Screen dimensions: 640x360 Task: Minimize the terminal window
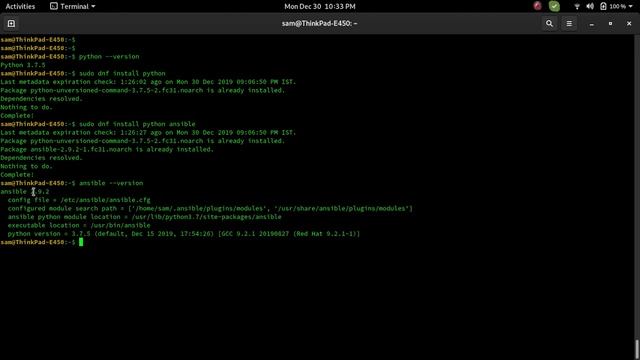[591, 24]
